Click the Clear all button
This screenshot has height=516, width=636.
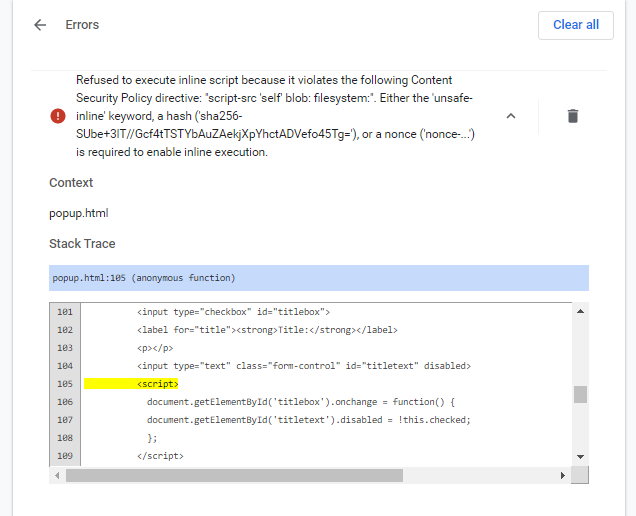[x=576, y=25]
